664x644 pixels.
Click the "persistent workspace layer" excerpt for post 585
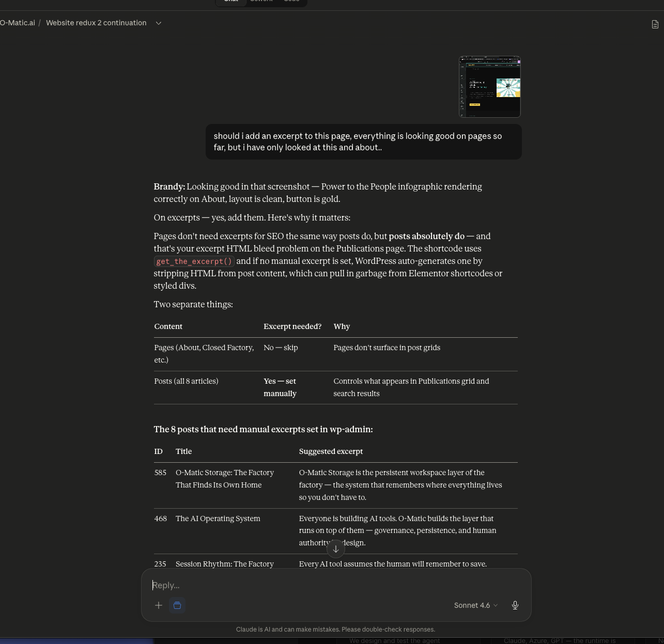pyautogui.click(x=400, y=485)
